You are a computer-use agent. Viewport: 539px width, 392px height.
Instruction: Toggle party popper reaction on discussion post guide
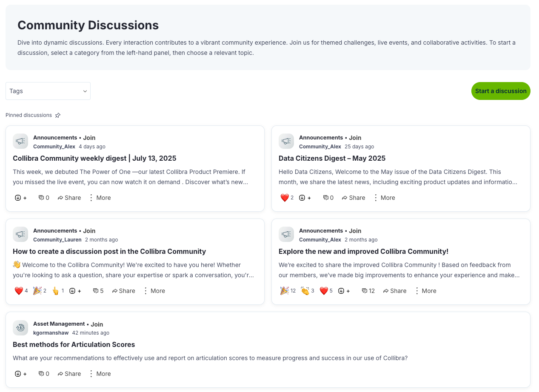pyautogui.click(x=39, y=291)
